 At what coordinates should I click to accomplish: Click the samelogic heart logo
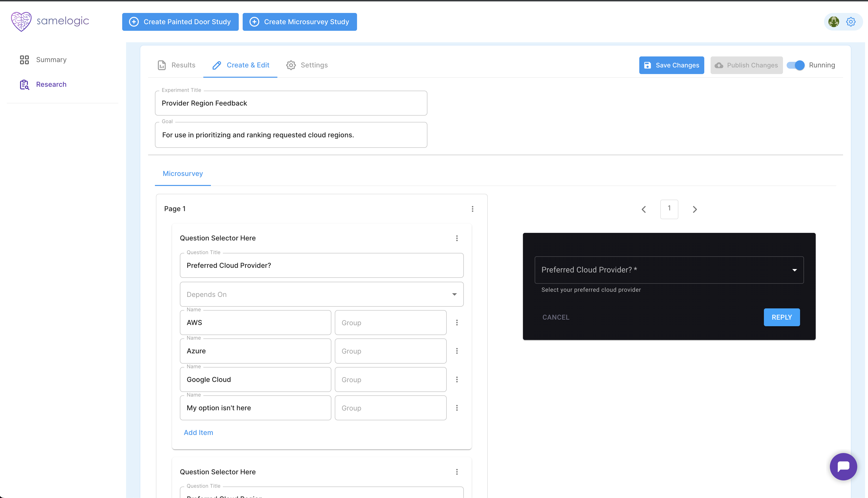[x=21, y=21]
